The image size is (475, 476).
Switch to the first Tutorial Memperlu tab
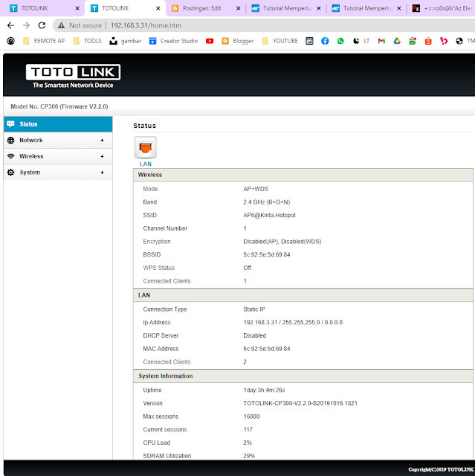coord(287,8)
